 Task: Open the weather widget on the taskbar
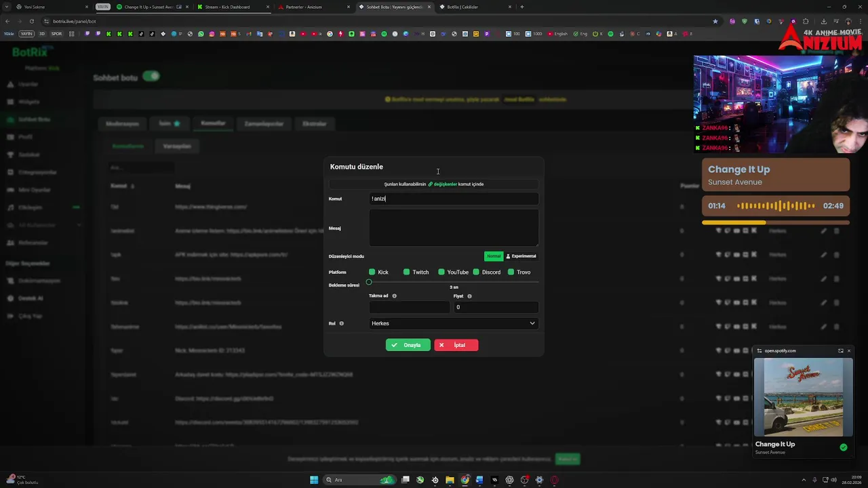[x=22, y=480]
